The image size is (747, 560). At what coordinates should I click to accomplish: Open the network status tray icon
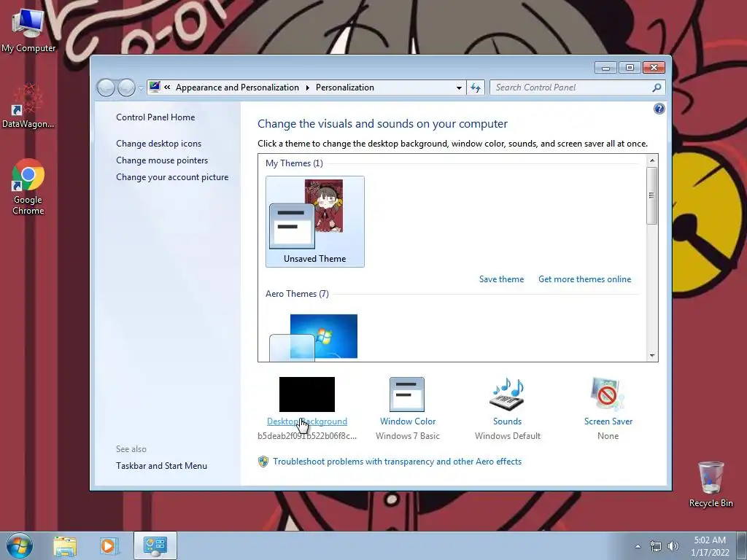(x=656, y=546)
